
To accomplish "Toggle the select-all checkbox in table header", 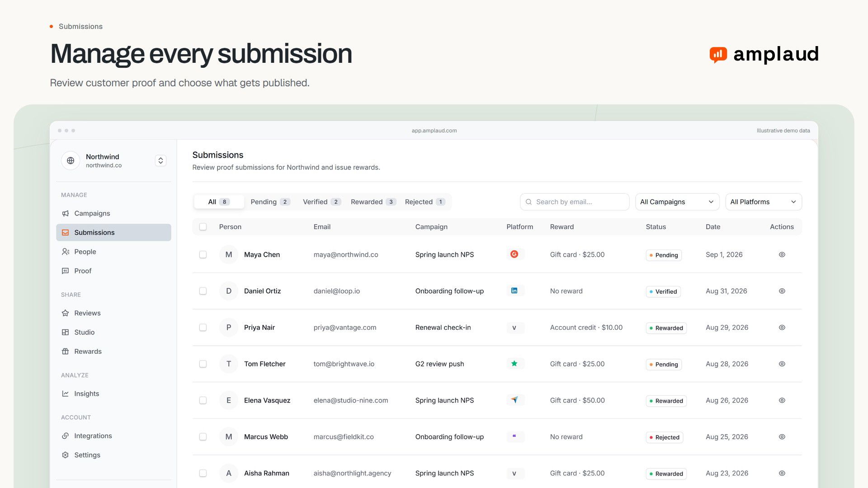I will point(203,227).
